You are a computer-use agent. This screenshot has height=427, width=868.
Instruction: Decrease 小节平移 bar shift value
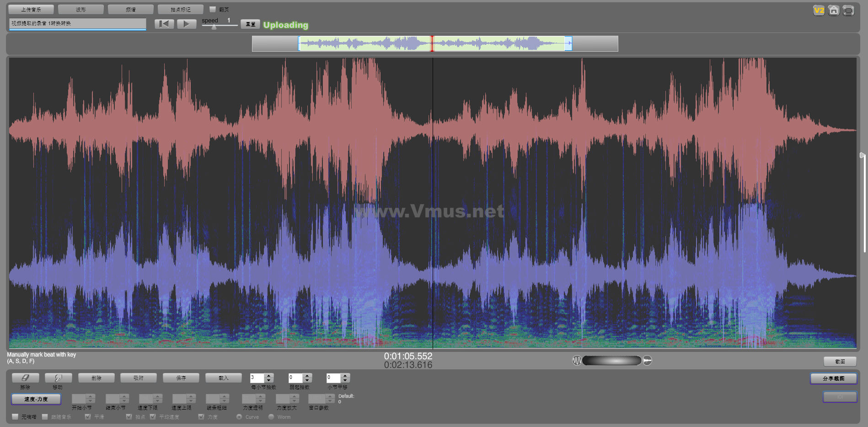(346, 380)
